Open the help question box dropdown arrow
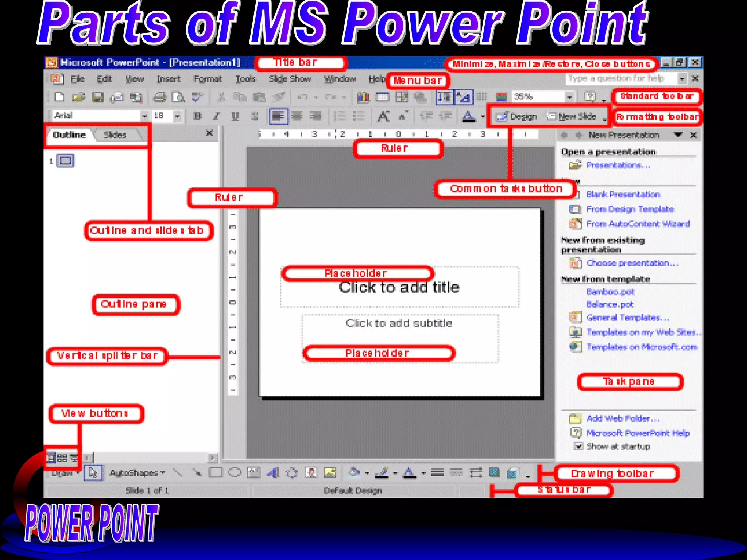Image resolution: width=747 pixels, height=560 pixels. tap(682, 78)
